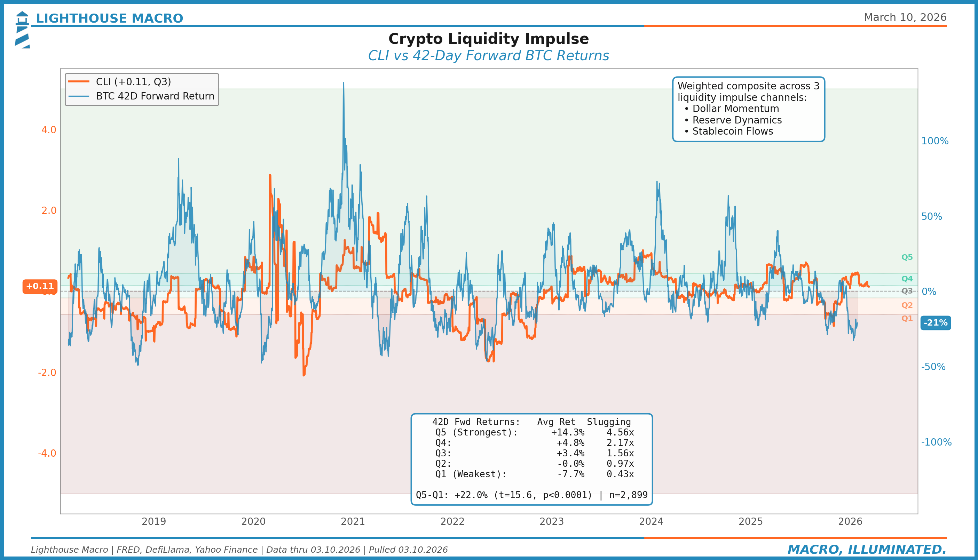The image size is (978, 560).
Task: Click the Stablecoin Flows bullet text
Action: click(732, 131)
